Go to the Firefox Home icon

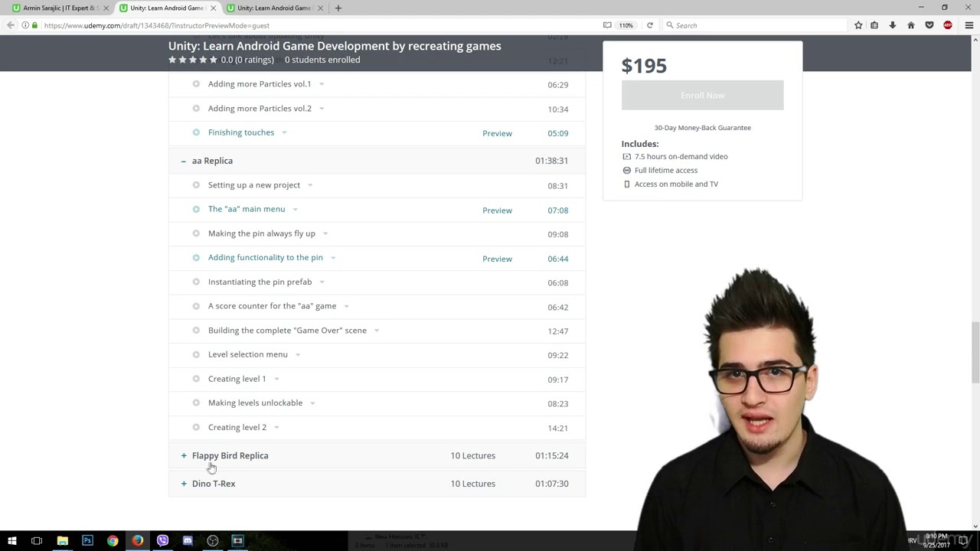(911, 25)
